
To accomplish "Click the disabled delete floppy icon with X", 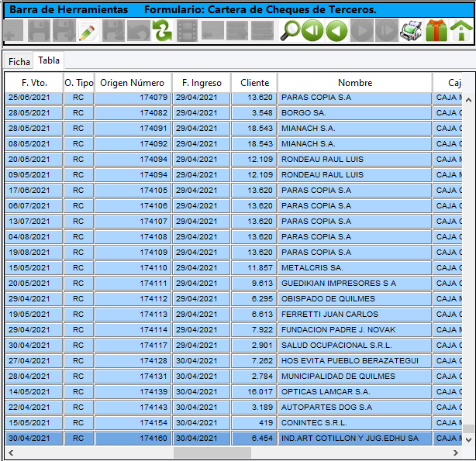I will point(113,30).
